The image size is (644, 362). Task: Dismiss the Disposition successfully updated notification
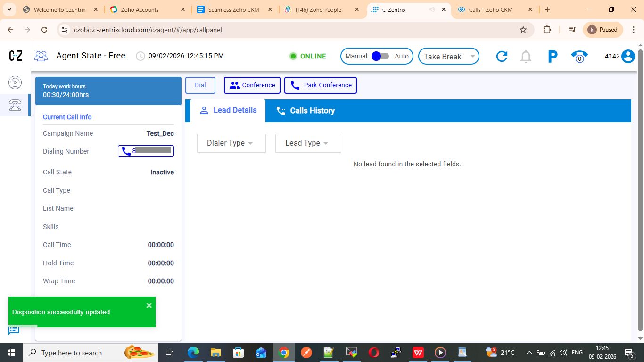(x=149, y=305)
